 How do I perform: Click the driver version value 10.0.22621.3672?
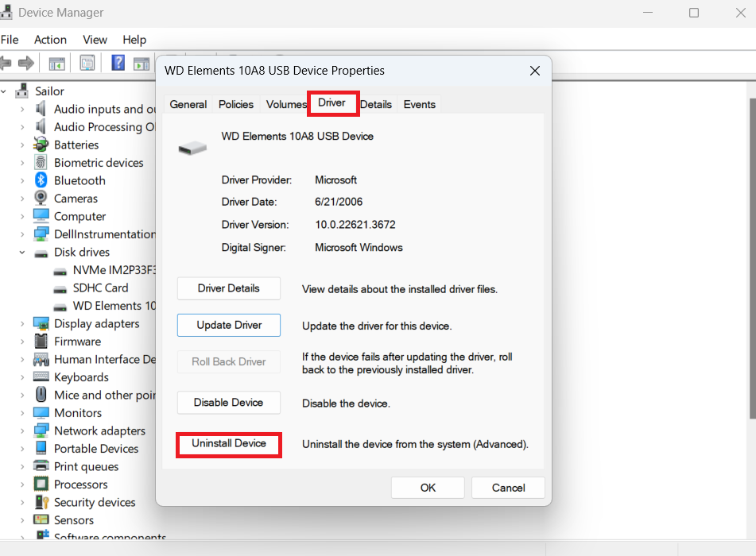coord(355,225)
